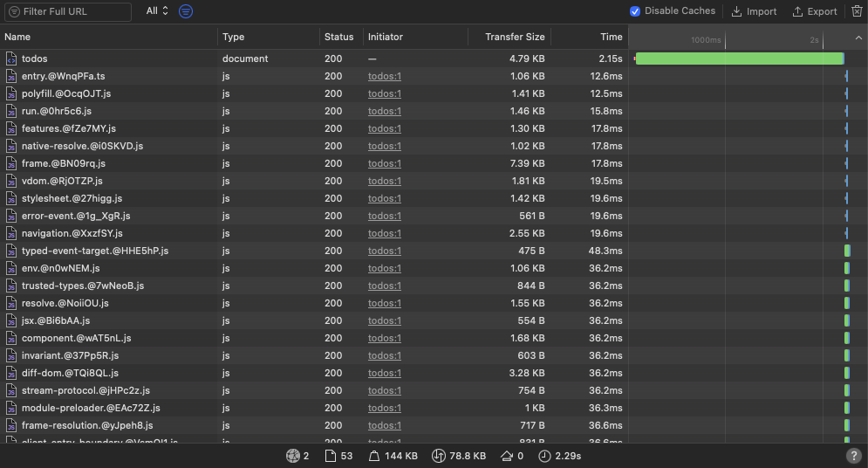The height and width of the screenshot is (468, 868).
Task: Click the js icon for run.@0hr5c6.js
Action: coord(11,111)
